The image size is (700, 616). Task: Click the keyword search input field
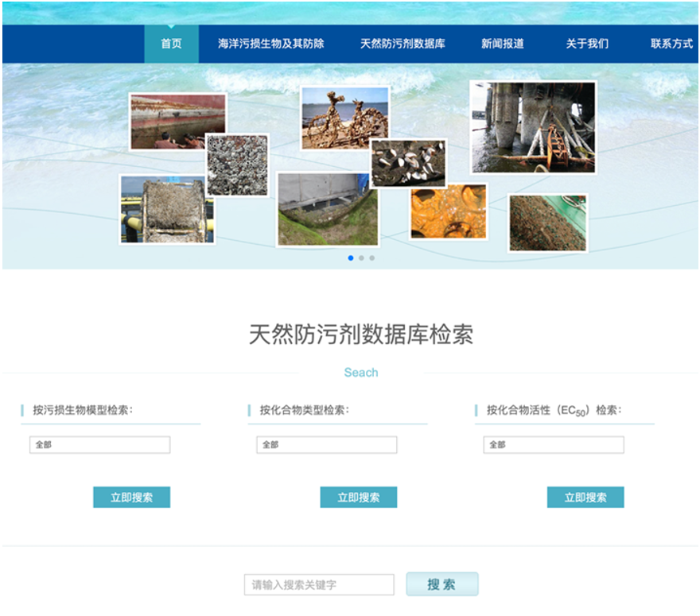[318, 585]
